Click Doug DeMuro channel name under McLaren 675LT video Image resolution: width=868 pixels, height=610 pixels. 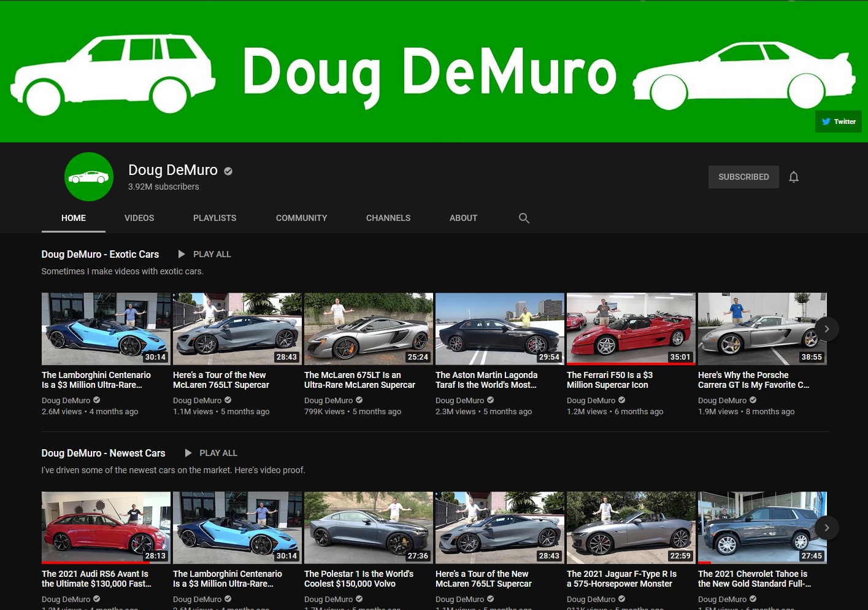click(328, 400)
